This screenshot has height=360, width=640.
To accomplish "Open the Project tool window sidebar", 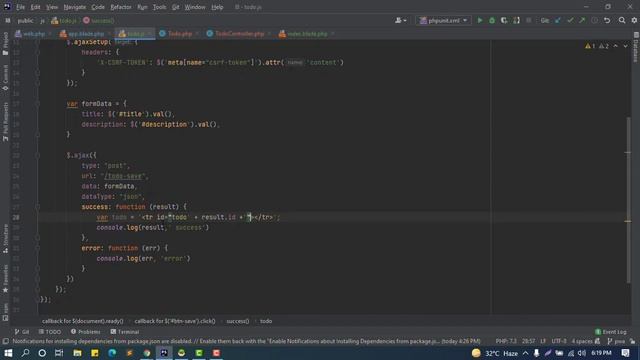I will point(5,44).
